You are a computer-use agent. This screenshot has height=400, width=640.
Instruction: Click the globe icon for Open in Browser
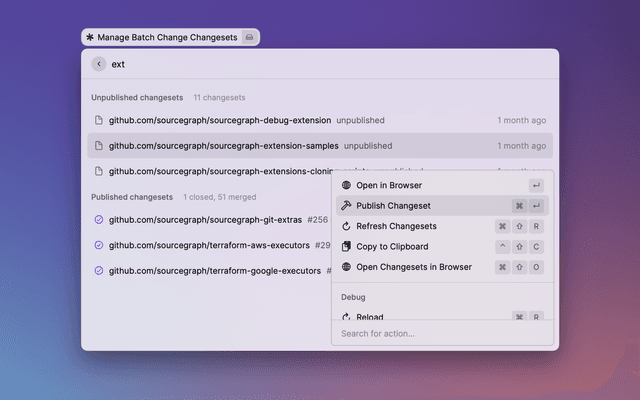(x=346, y=185)
